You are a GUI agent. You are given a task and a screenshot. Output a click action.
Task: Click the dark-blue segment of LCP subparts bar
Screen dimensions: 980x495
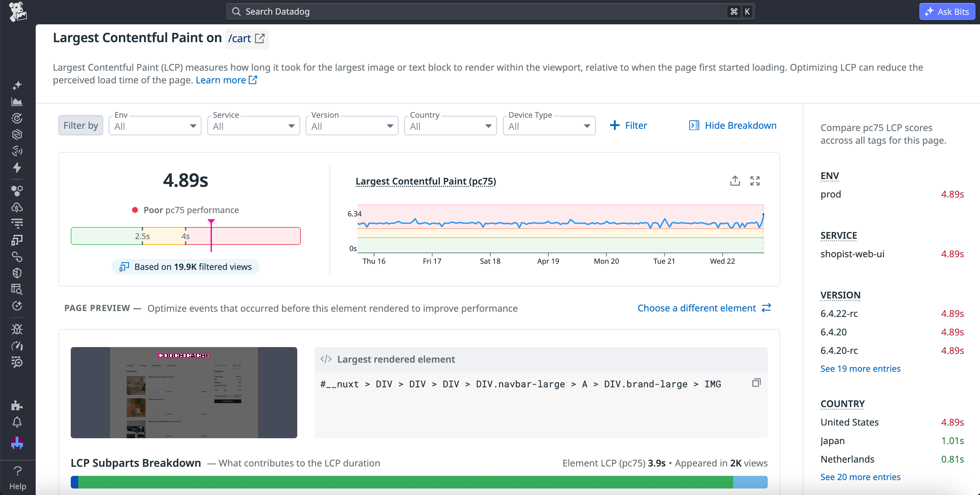click(x=75, y=482)
